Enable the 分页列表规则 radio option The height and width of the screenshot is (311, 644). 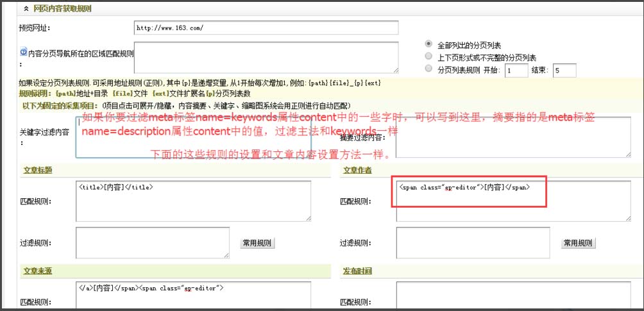429,69
